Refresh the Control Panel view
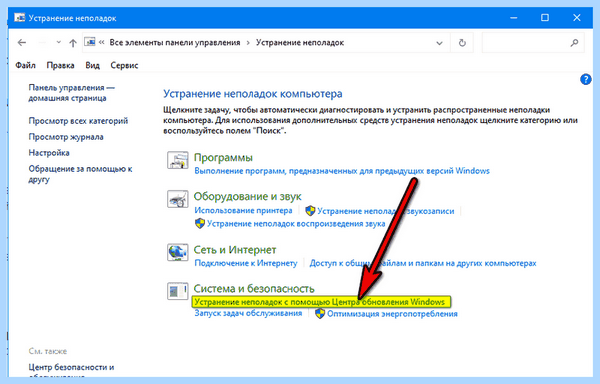This screenshot has height=384, width=600. point(462,43)
